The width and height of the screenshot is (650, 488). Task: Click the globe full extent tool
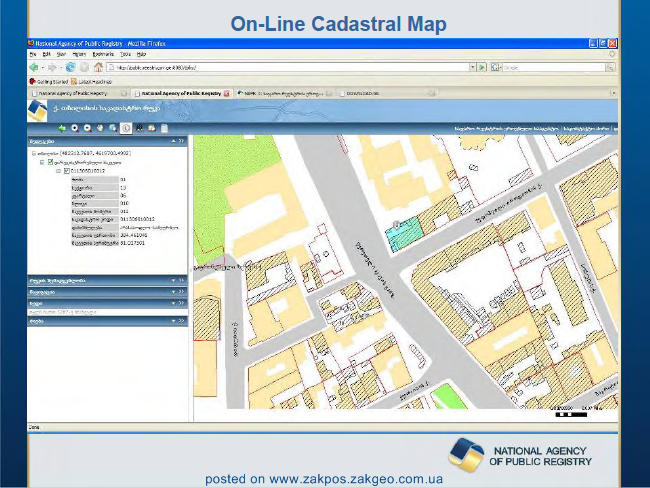(113, 128)
